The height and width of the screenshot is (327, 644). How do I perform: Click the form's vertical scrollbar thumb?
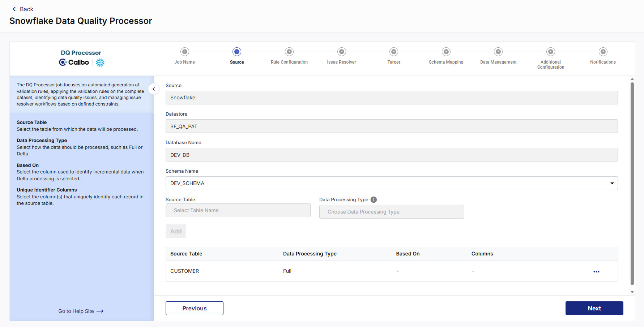(632, 184)
